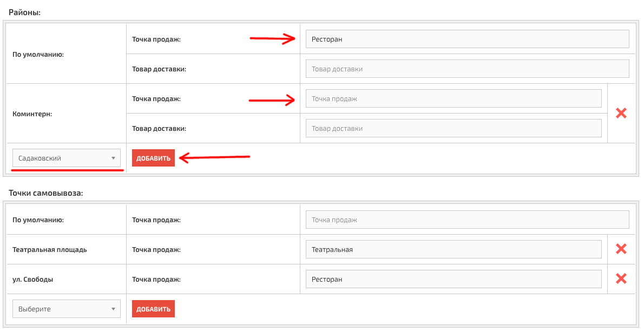
Task: Click the Коминтерн Товар доставки input
Action: point(453,128)
